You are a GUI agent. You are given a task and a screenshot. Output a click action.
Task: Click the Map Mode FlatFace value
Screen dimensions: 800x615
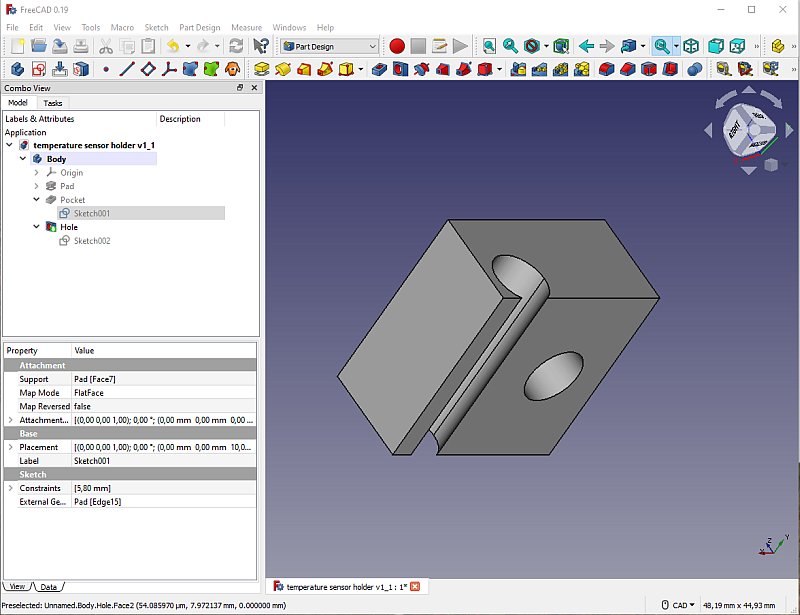[163, 393]
